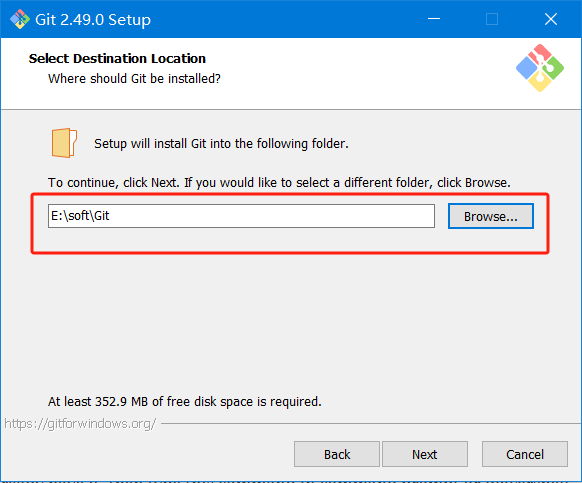
Task: Click the Git logo in the header panel
Action: click(540, 68)
